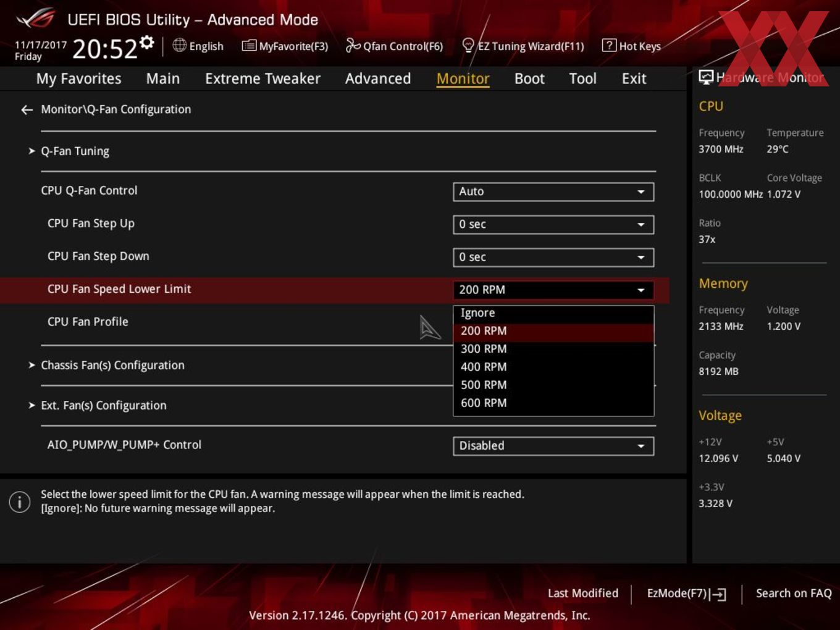Click the ROG logo at top left

(x=36, y=19)
